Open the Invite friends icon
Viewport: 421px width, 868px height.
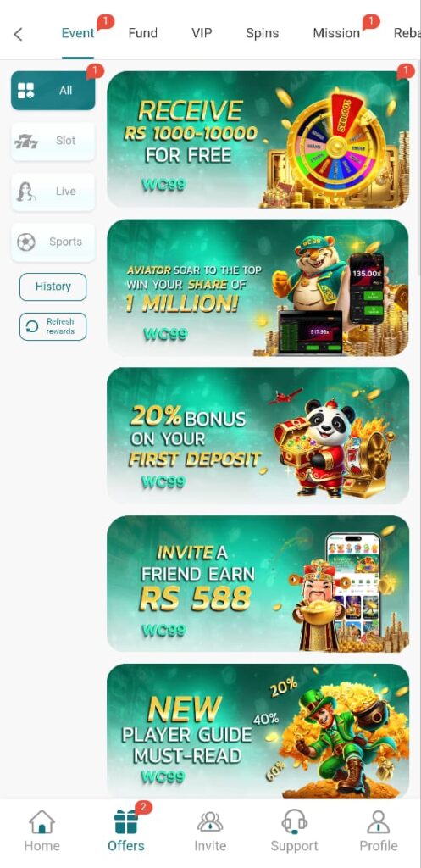click(x=210, y=822)
